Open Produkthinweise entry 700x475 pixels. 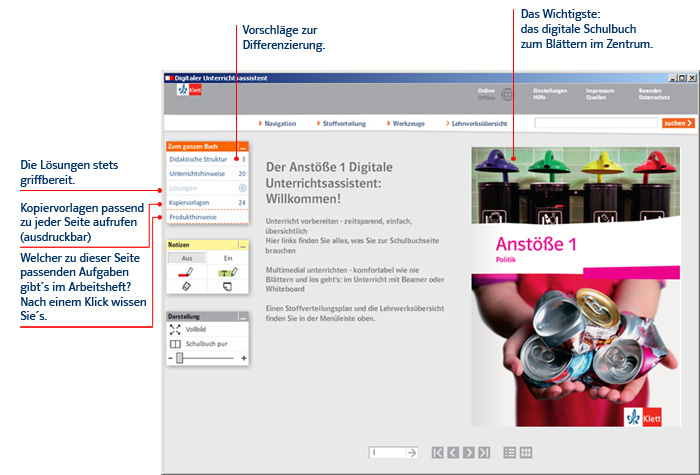coord(207,217)
